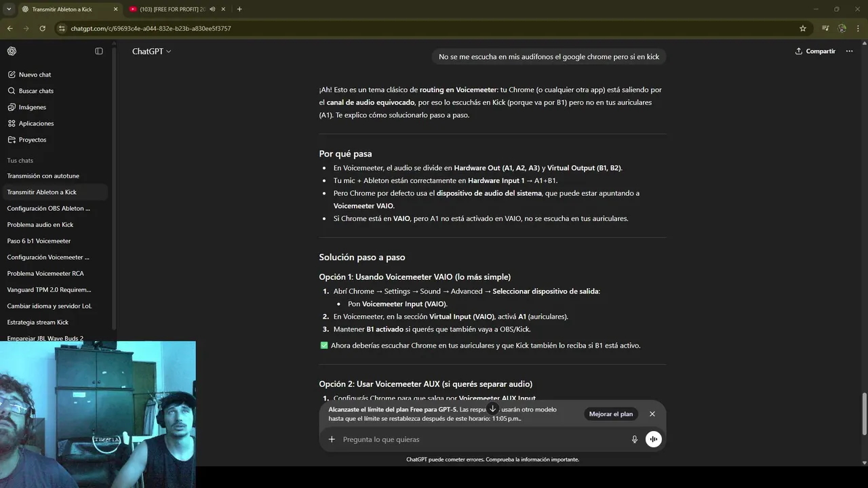Screen dimensions: 868x488
Task: Click the Opción 1: Usando Voicemeeter VAIO heading
Action: pos(415,277)
